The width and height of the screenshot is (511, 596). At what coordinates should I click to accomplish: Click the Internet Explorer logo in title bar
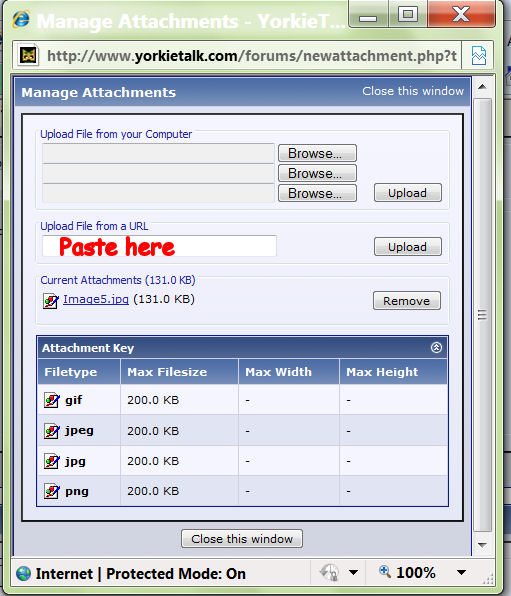coord(21,19)
